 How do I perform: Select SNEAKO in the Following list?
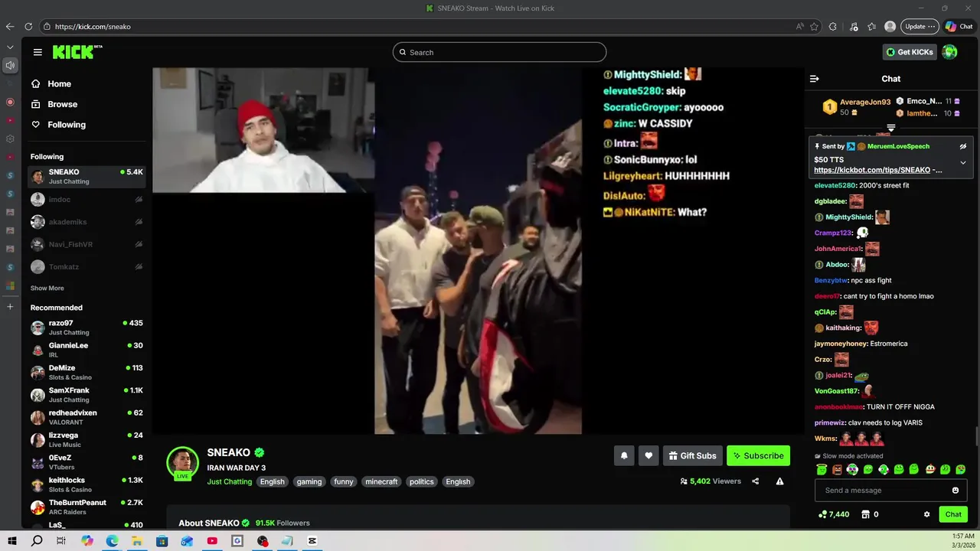click(87, 177)
